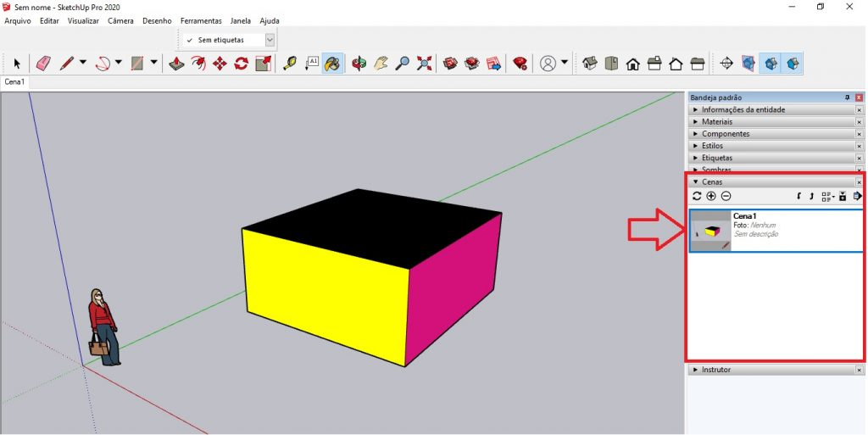Toggle Display Section Fill

[792, 64]
